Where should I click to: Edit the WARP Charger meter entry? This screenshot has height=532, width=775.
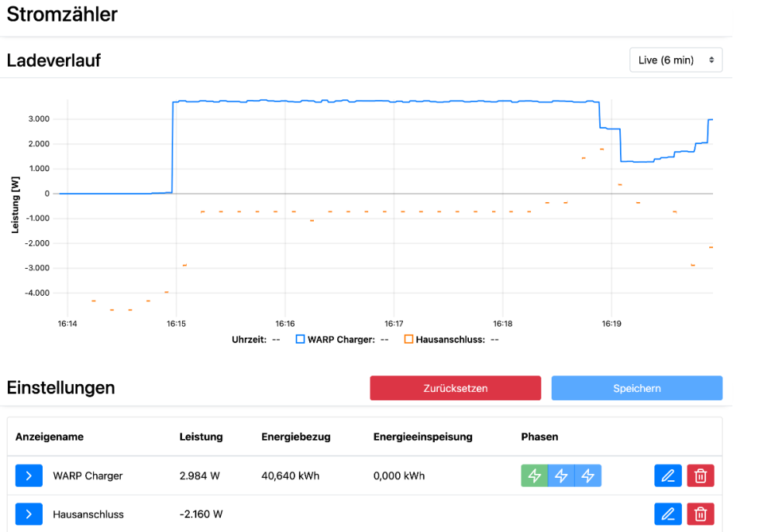668,475
